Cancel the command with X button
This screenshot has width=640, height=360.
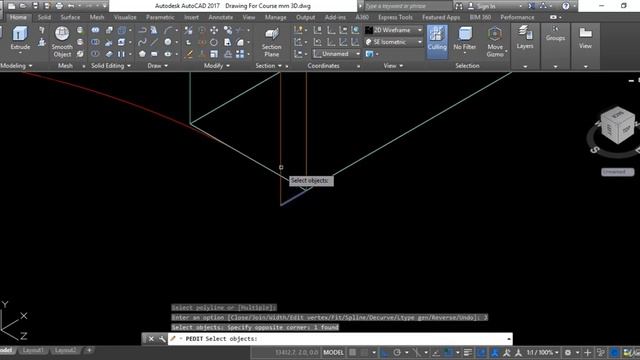point(151,339)
